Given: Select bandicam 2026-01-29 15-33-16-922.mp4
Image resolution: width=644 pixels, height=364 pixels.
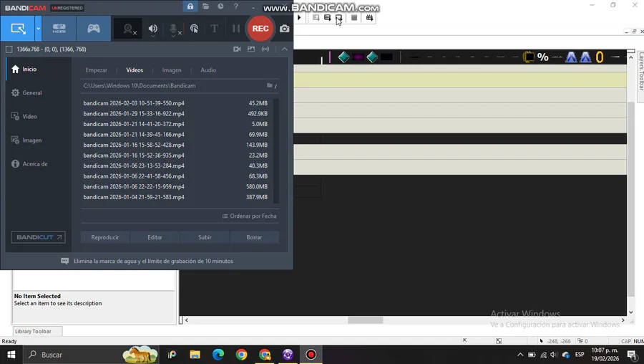Looking at the screenshot, I should (176, 113).
